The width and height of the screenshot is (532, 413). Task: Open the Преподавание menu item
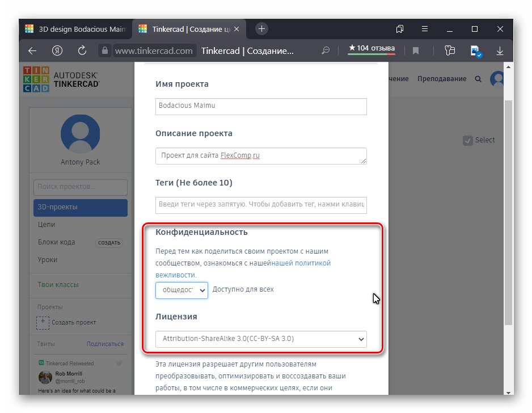[442, 79]
